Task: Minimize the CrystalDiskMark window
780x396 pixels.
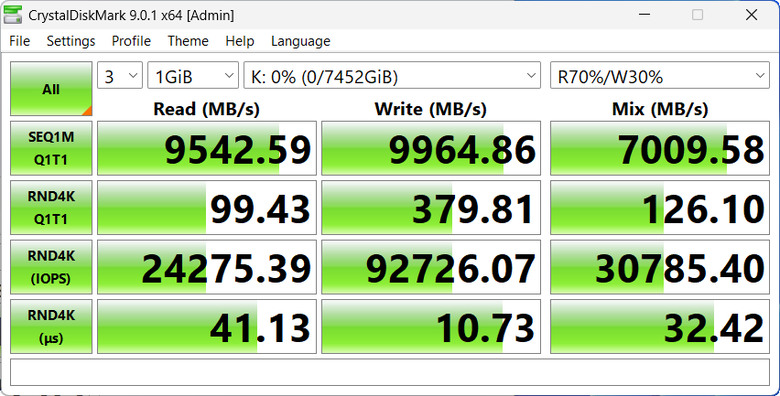Action: (x=645, y=14)
